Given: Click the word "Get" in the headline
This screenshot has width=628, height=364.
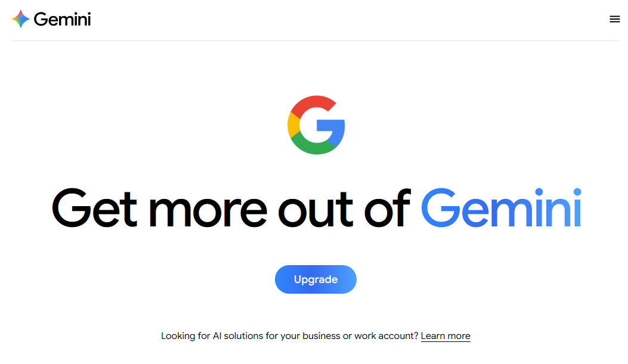Looking at the screenshot, I should click(x=94, y=209).
